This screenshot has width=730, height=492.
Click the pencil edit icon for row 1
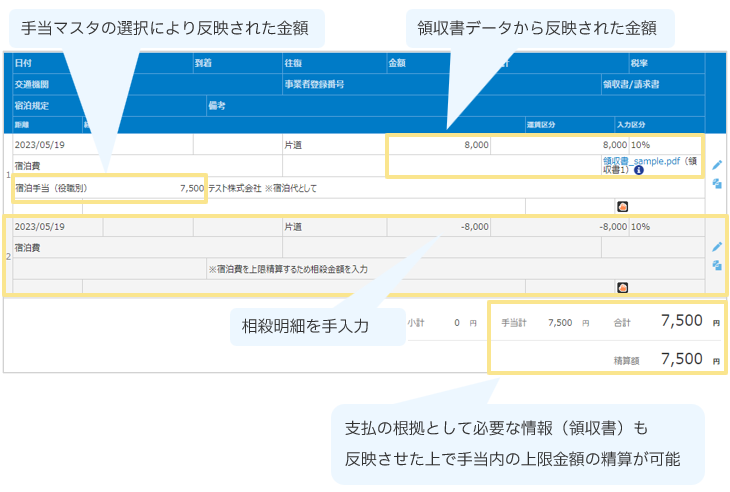[x=716, y=165]
